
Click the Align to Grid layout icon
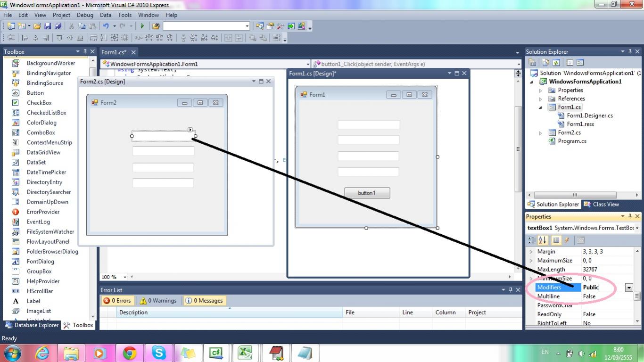pos(11,38)
